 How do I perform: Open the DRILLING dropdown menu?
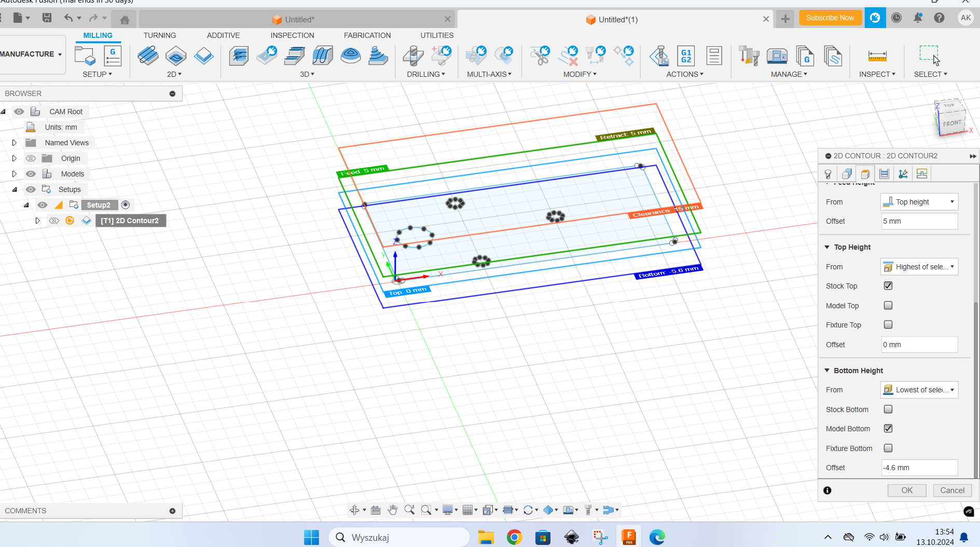click(x=426, y=74)
